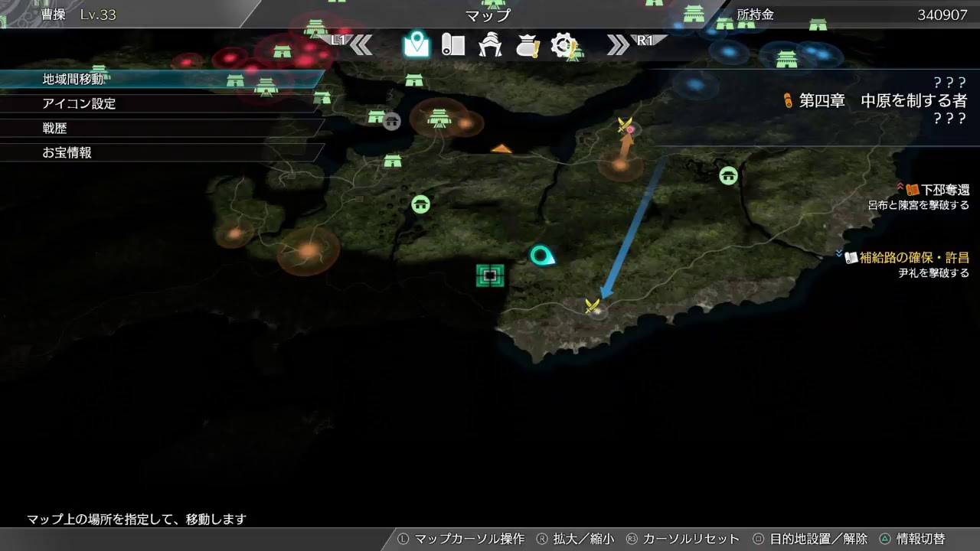
Task: Select the helmet officer icon in the toolbar
Action: [490, 45]
